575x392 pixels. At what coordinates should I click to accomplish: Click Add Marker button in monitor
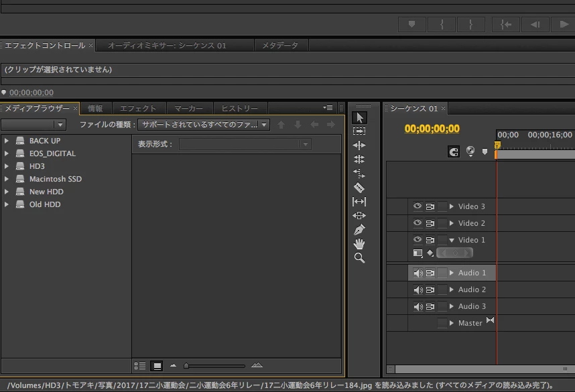[x=411, y=25]
